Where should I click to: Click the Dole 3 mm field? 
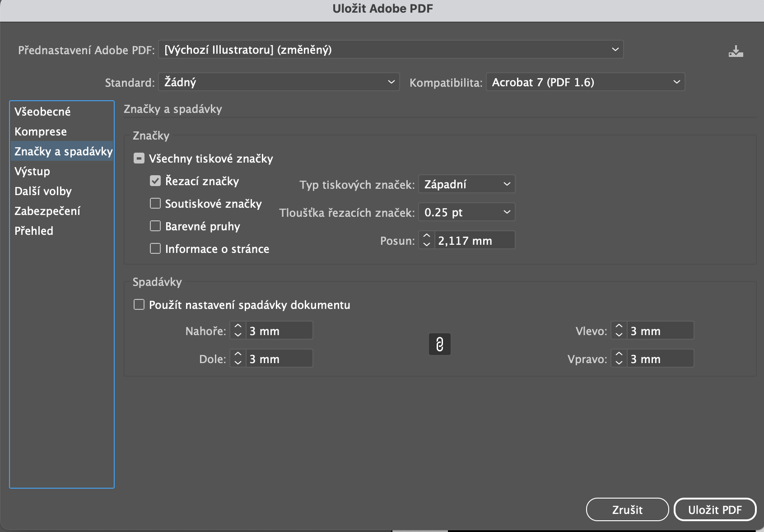[x=279, y=359]
